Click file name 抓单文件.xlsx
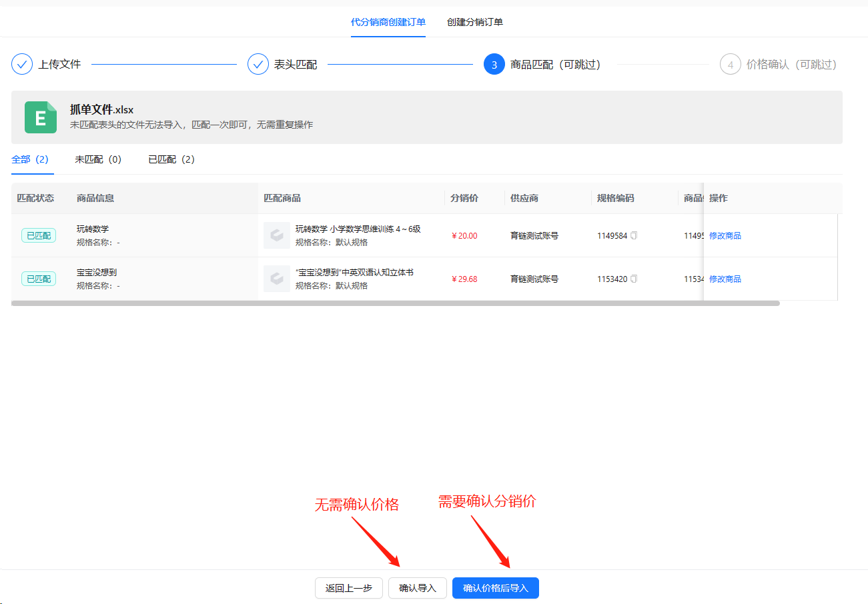Viewport: 868px width, 604px height. 102,110
